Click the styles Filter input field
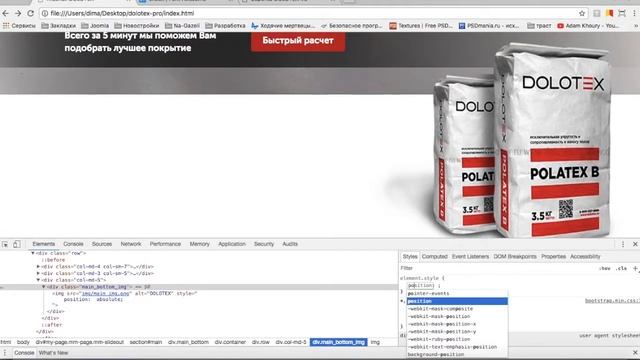Image resolution: width=640 pixels, height=360 pixels. (x=496, y=268)
